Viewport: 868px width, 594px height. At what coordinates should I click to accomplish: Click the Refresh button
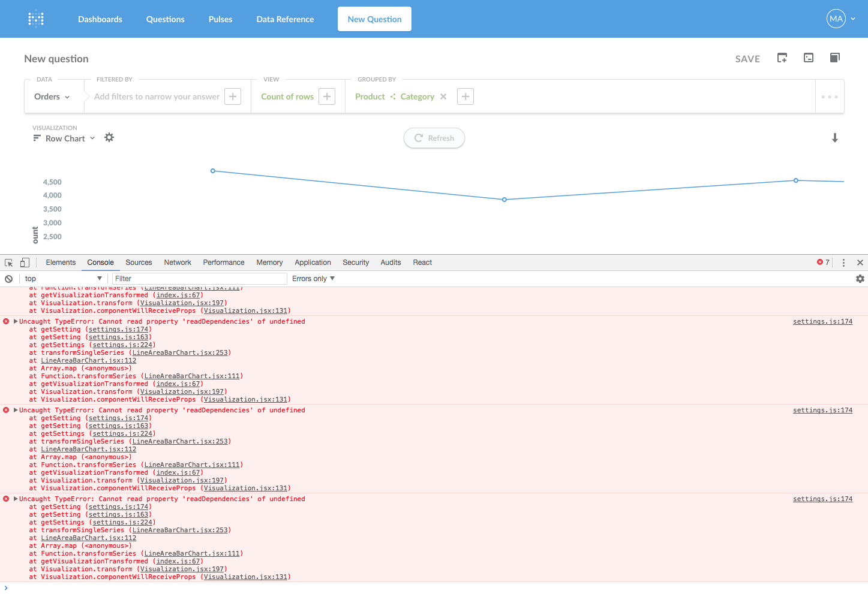[x=434, y=138]
